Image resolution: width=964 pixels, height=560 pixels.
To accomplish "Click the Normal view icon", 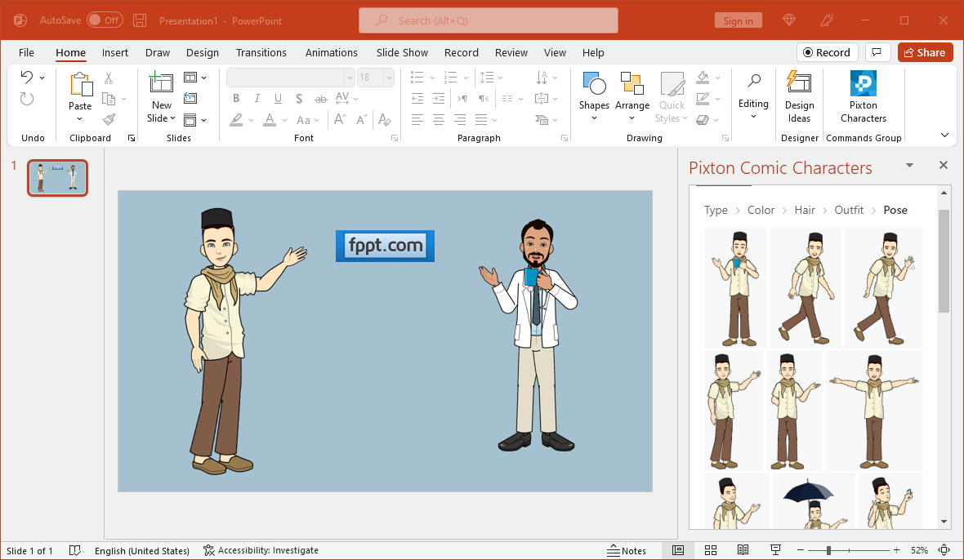I will 678,550.
